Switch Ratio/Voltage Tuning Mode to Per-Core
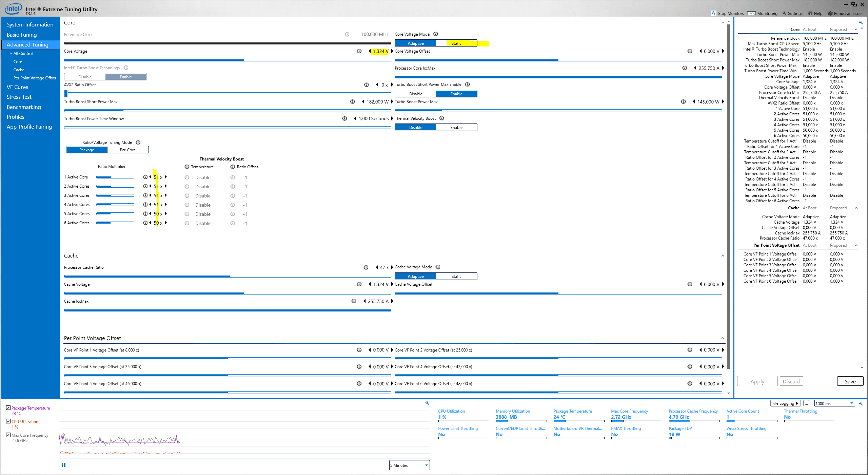The image size is (868, 475). [128, 150]
